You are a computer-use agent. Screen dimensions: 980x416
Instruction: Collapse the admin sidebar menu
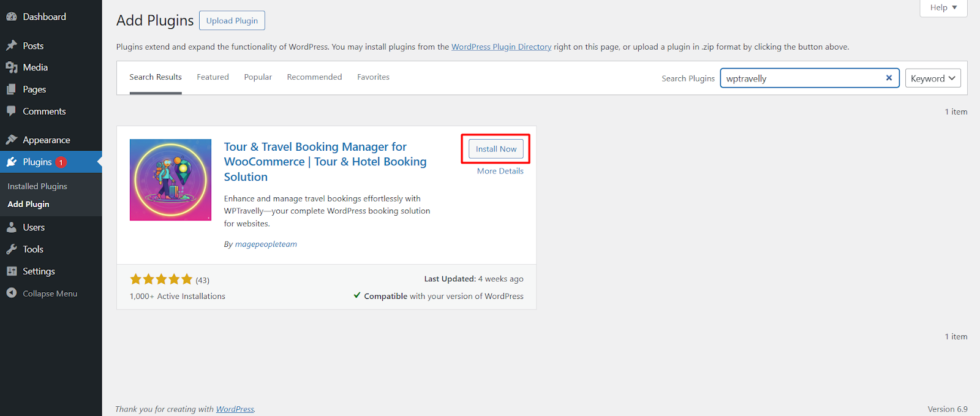pos(42,293)
